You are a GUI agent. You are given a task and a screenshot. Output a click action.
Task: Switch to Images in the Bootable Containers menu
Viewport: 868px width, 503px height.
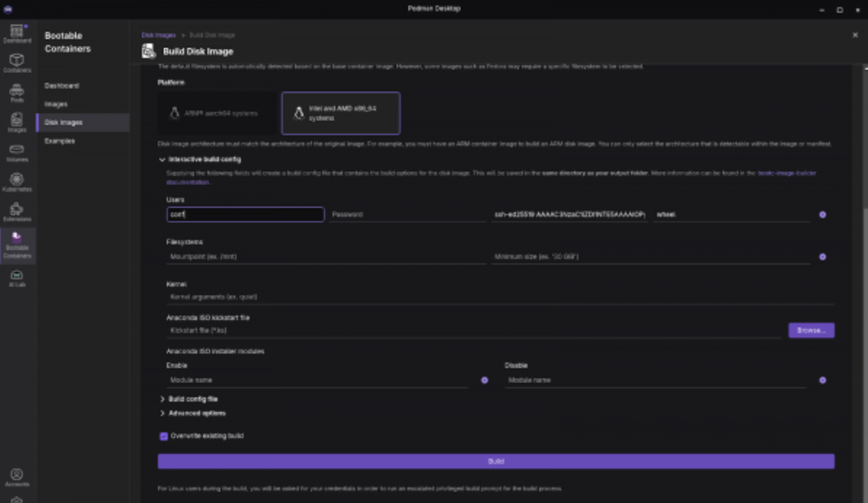[x=56, y=104]
